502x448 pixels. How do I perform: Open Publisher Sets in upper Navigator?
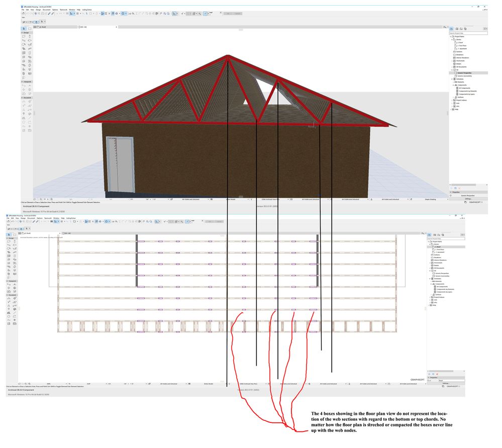(x=465, y=29)
